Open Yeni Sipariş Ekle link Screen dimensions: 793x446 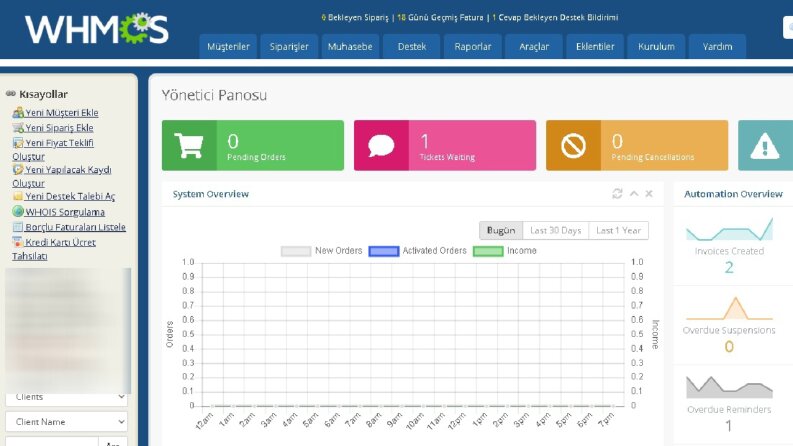(x=59, y=128)
